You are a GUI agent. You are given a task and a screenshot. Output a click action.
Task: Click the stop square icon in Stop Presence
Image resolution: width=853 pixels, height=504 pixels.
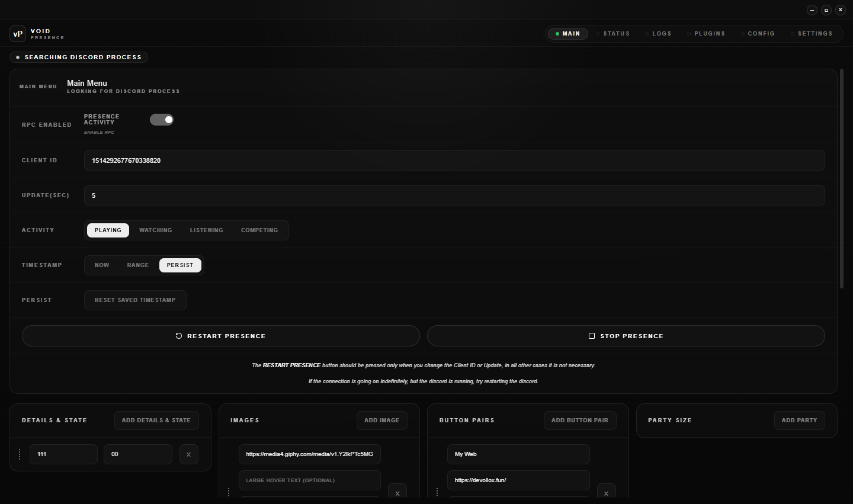[592, 336]
